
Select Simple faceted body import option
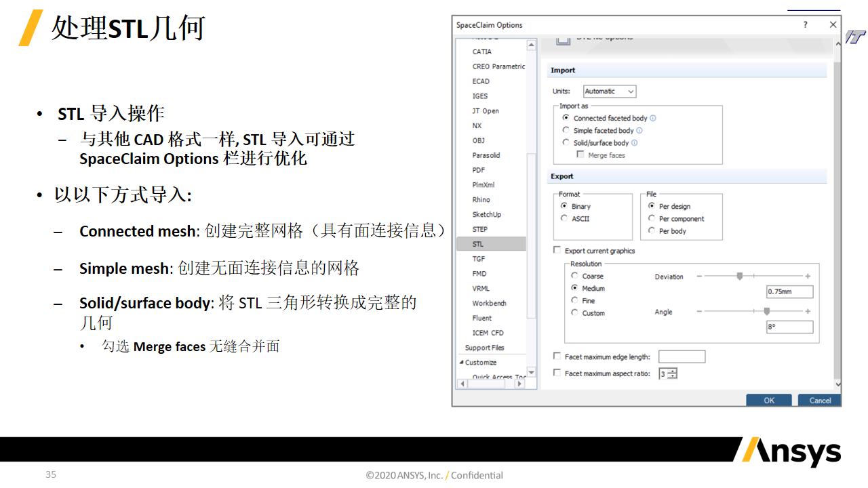point(566,130)
